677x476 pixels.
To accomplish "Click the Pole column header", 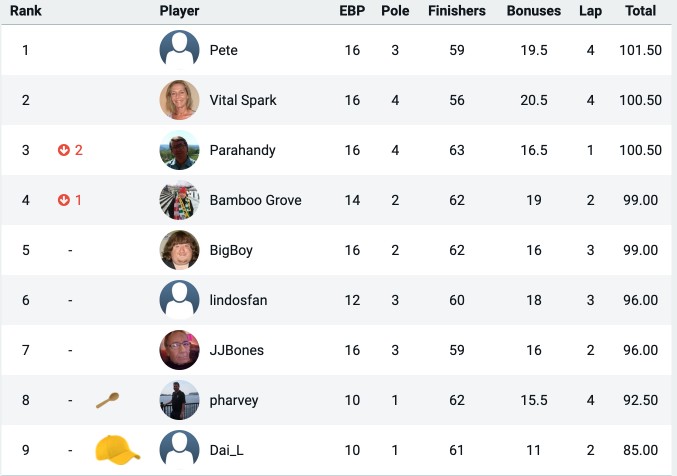I will pyautogui.click(x=395, y=10).
